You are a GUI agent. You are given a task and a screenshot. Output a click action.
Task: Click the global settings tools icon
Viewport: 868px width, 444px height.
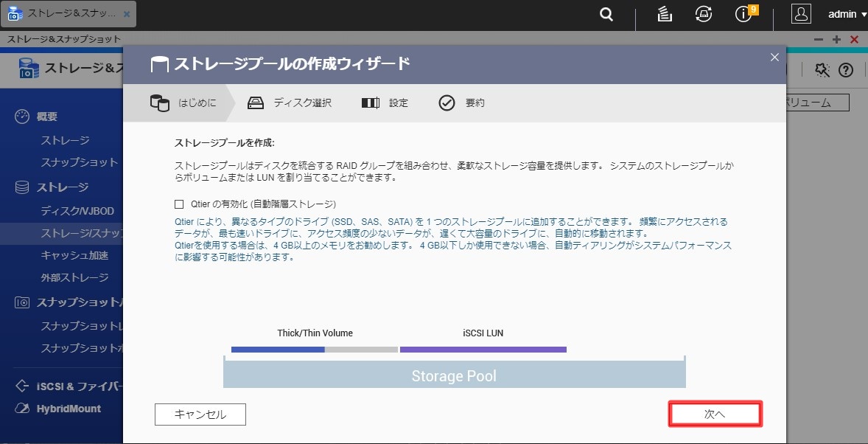coord(822,70)
